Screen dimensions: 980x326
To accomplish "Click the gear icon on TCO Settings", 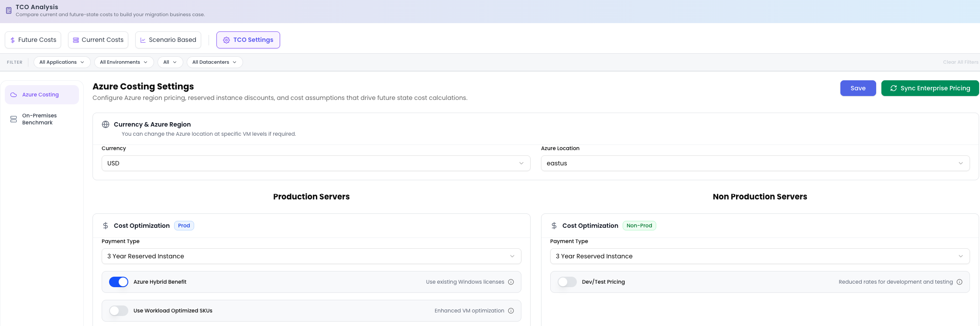I will pos(226,40).
